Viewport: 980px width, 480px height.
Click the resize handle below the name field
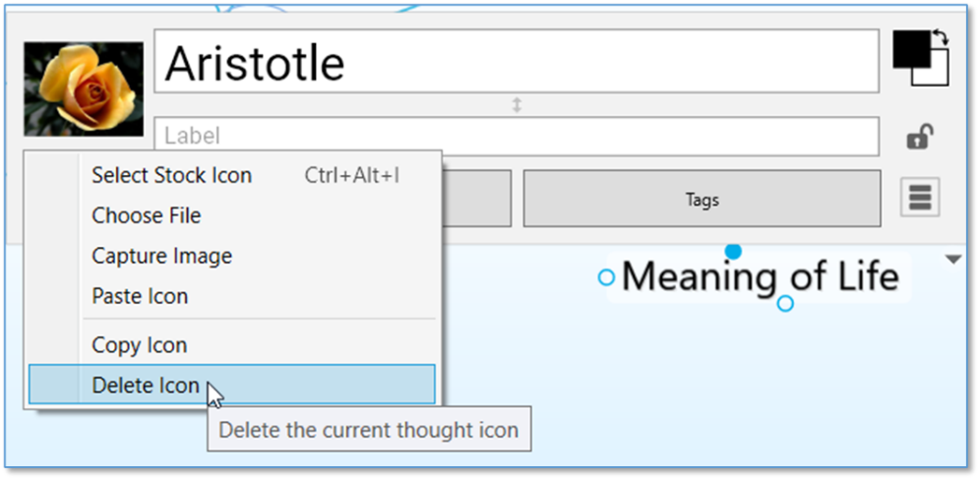(517, 105)
